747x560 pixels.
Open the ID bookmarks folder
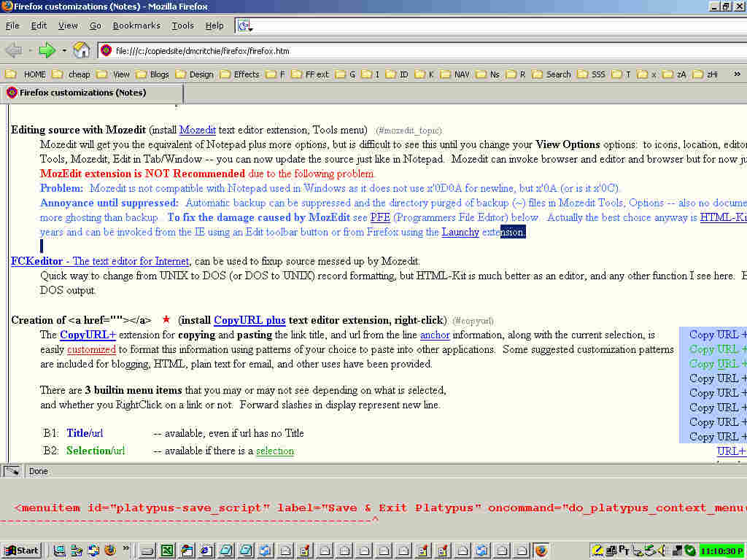coord(397,74)
